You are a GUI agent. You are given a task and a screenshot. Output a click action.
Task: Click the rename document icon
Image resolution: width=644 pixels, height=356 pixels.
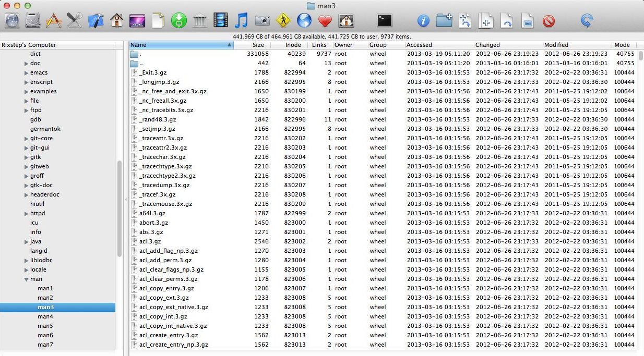(x=528, y=20)
